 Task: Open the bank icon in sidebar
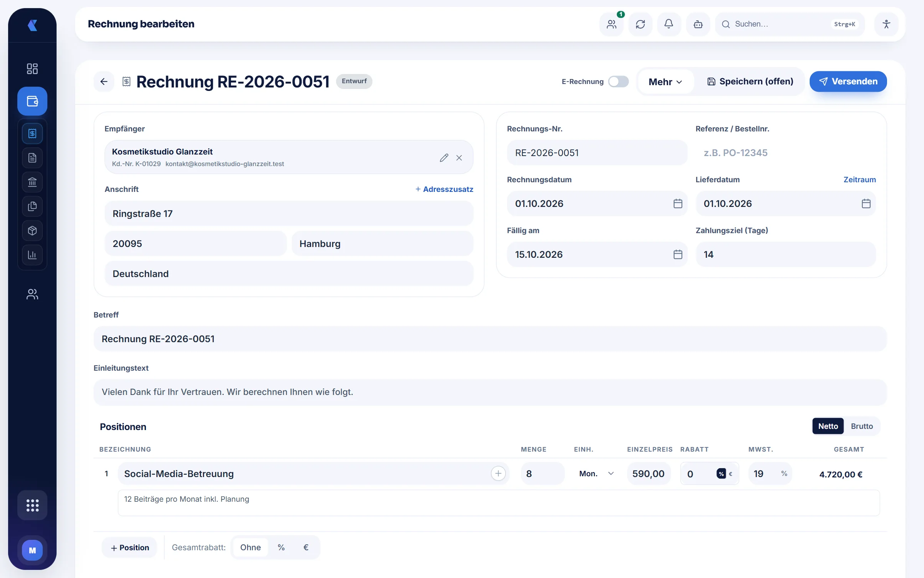pyautogui.click(x=32, y=182)
